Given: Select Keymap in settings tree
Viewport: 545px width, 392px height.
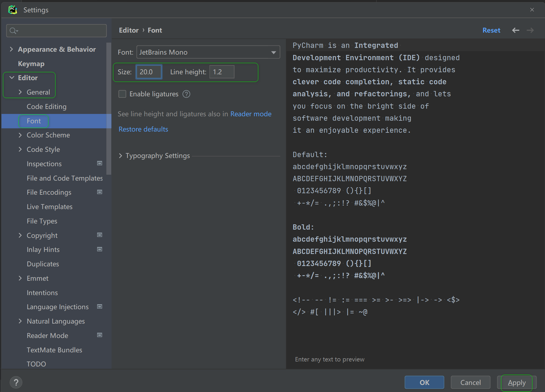Looking at the screenshot, I should click(x=31, y=64).
